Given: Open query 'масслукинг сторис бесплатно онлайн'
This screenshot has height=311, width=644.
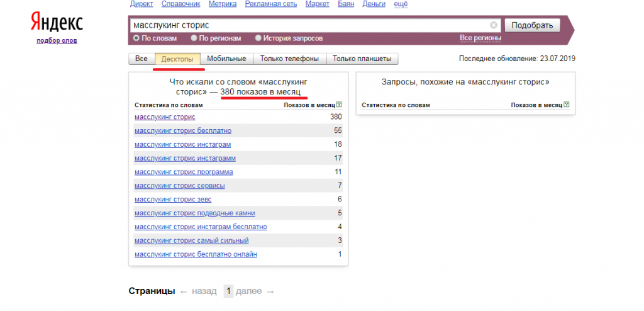Looking at the screenshot, I should coord(196,254).
